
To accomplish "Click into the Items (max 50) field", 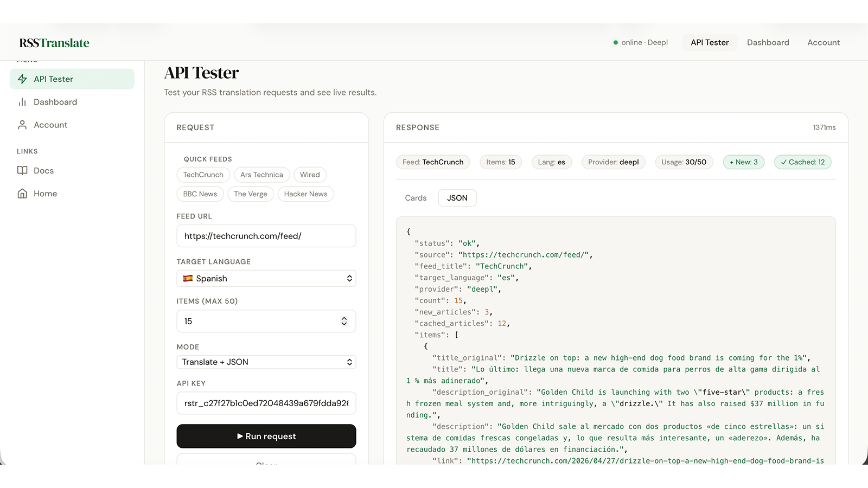I will click(x=266, y=321).
